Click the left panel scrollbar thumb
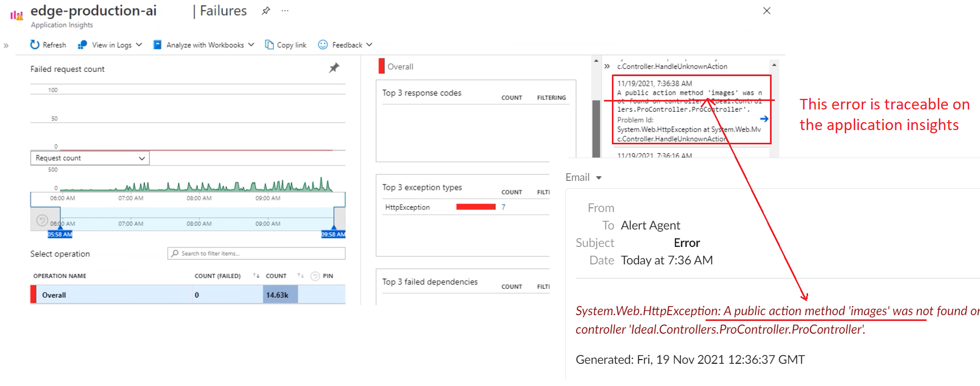 596,128
